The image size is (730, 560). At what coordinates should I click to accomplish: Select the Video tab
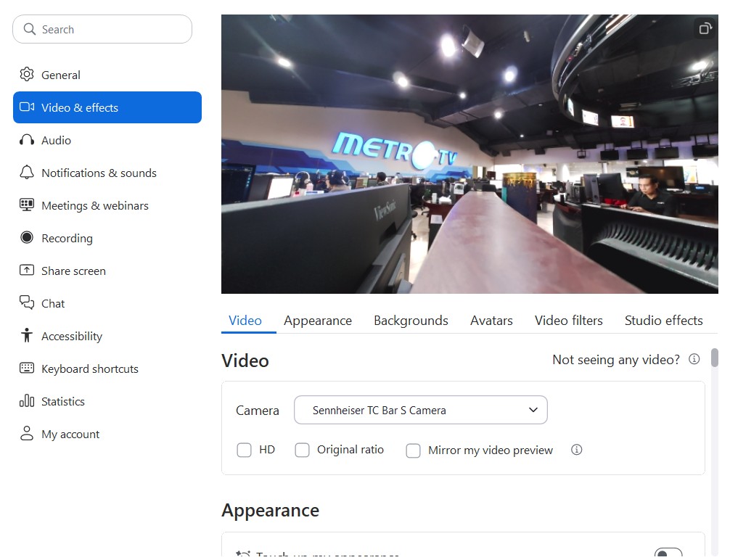click(245, 321)
